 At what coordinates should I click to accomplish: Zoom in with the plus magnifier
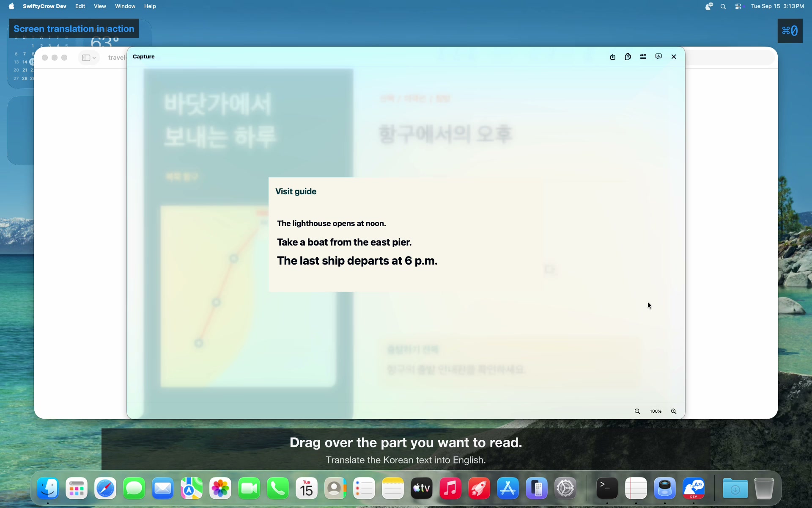point(674,411)
